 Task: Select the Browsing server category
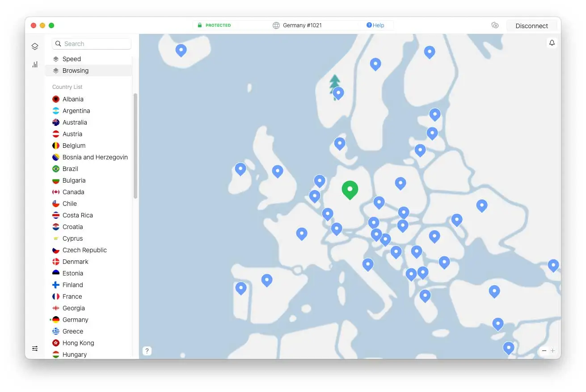(75, 70)
